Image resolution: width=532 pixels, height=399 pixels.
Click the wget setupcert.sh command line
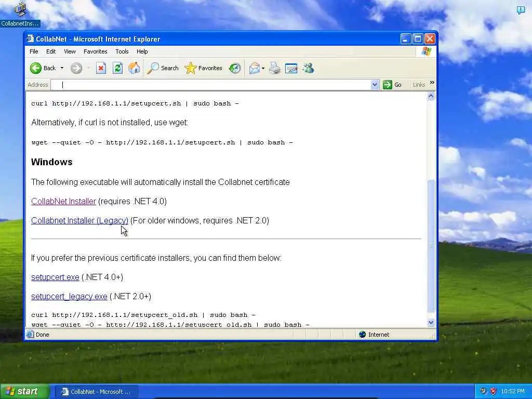162,142
